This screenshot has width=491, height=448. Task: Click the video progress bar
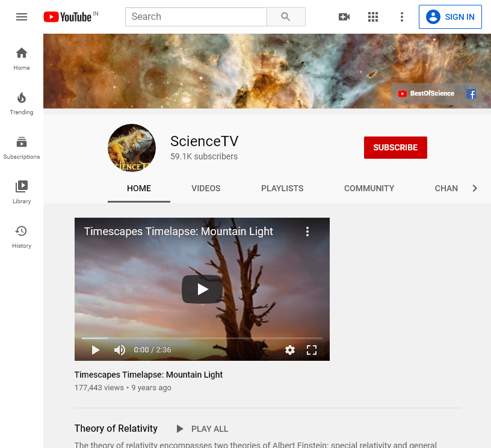point(202,338)
